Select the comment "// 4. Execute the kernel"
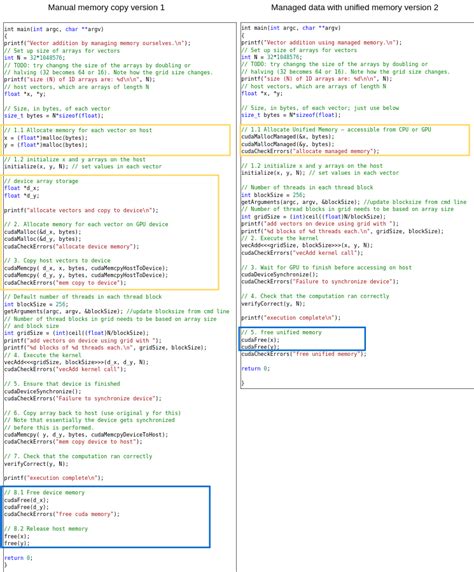The width and height of the screenshot is (474, 572). click(x=43, y=355)
